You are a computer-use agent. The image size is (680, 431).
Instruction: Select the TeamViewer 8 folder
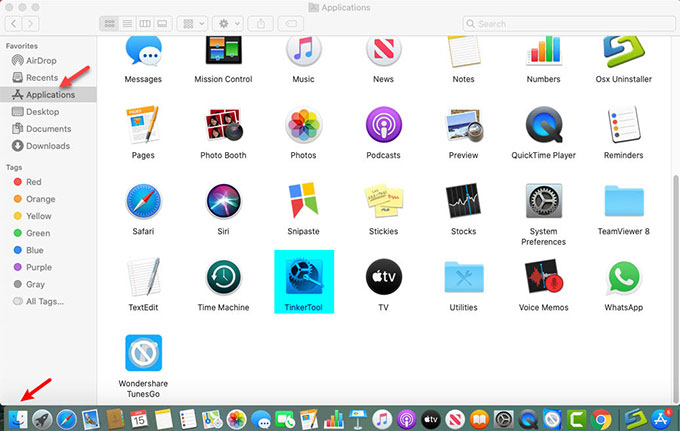click(624, 201)
